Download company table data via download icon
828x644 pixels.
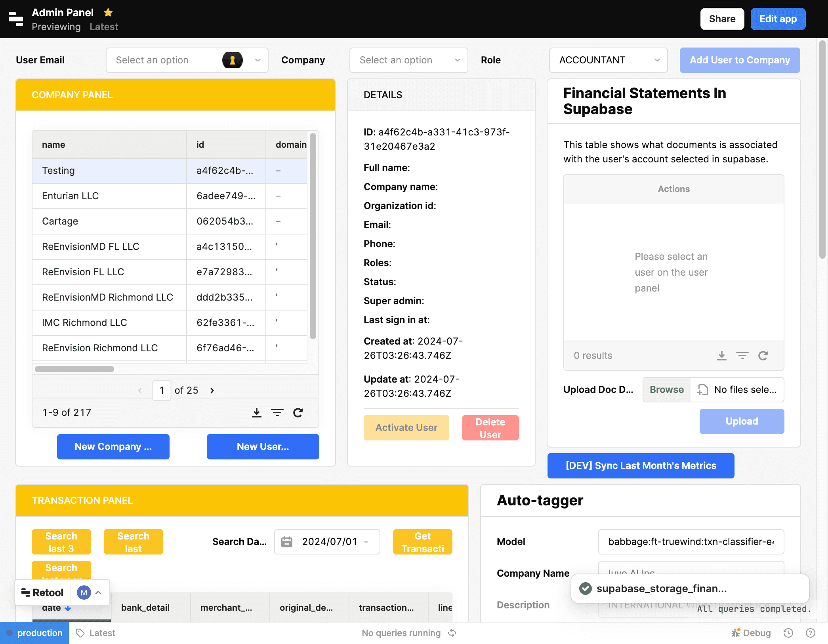tap(257, 412)
